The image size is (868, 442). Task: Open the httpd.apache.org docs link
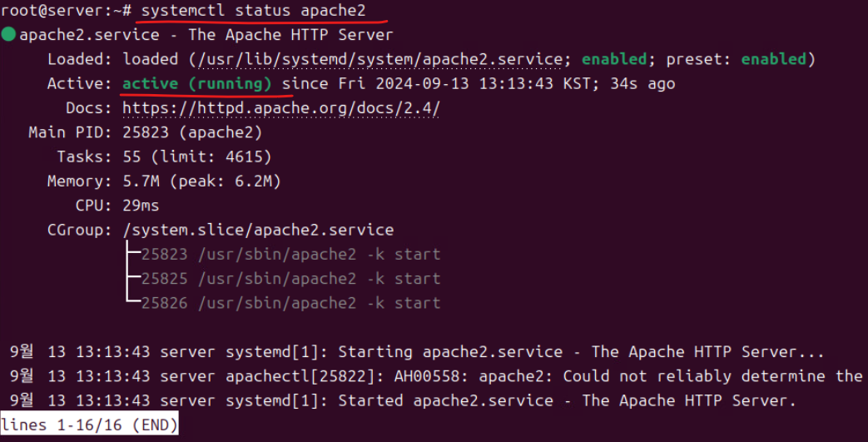point(281,108)
